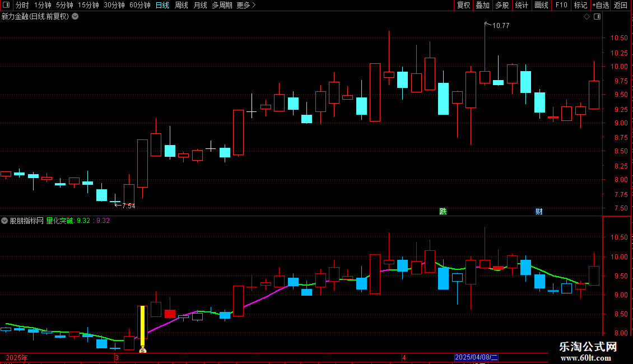Activate the 画线 drawing tool
The width and height of the screenshot is (633, 364).
coord(541,5)
